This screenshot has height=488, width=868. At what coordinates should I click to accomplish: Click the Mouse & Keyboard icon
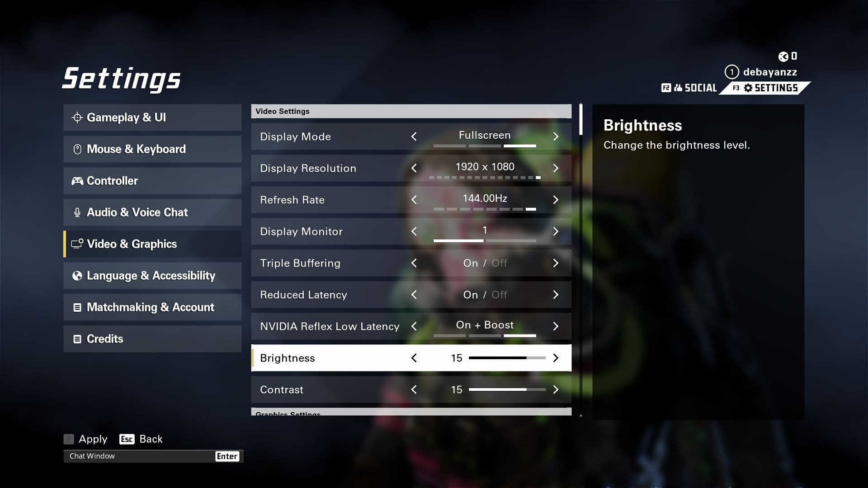click(x=77, y=149)
